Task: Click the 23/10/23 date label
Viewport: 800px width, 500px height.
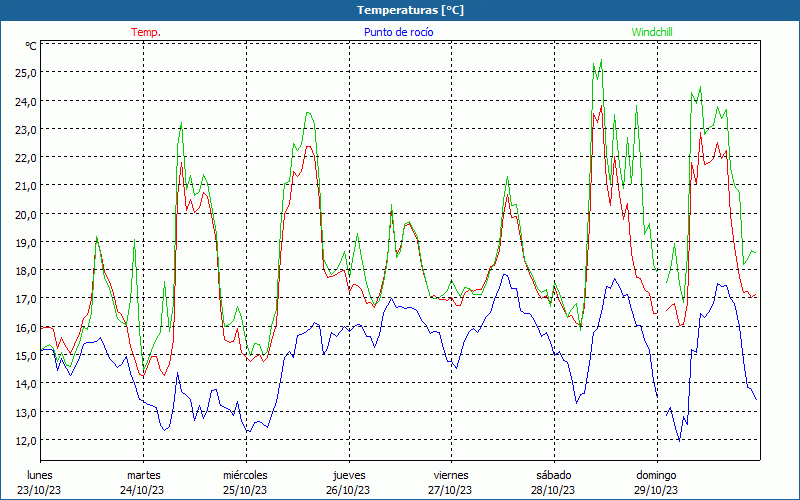Action: [x=39, y=490]
